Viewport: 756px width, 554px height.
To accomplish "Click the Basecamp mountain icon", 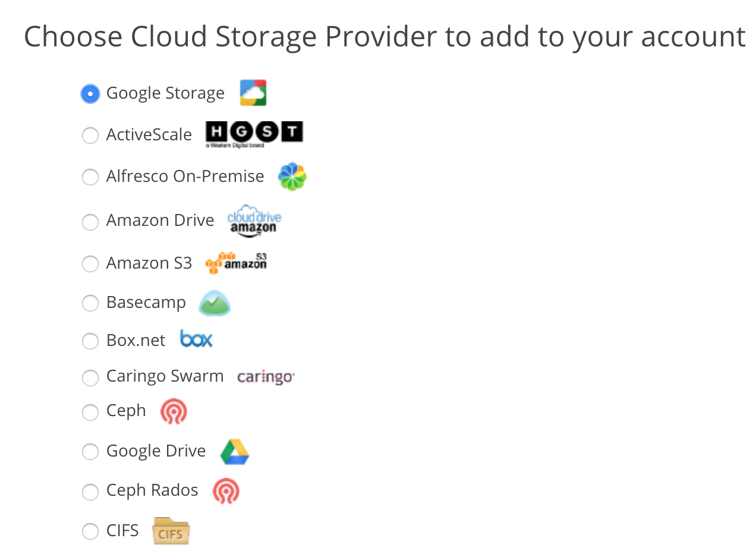I will point(214,303).
